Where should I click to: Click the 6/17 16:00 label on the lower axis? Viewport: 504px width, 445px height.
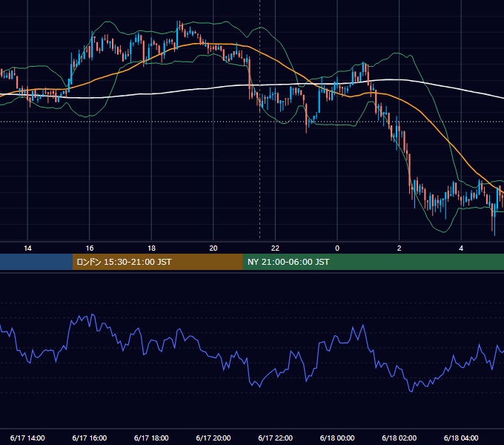90,438
